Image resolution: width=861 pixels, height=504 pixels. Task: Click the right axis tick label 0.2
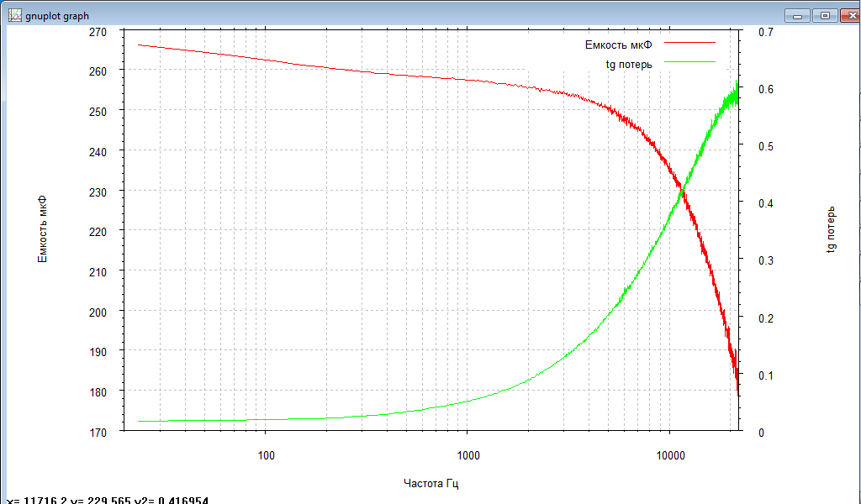765,318
